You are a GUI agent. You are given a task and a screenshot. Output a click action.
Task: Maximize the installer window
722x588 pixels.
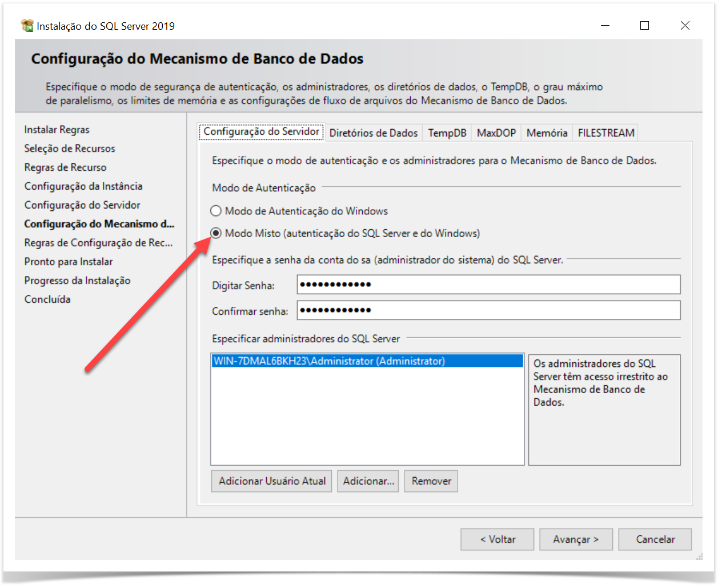(644, 26)
